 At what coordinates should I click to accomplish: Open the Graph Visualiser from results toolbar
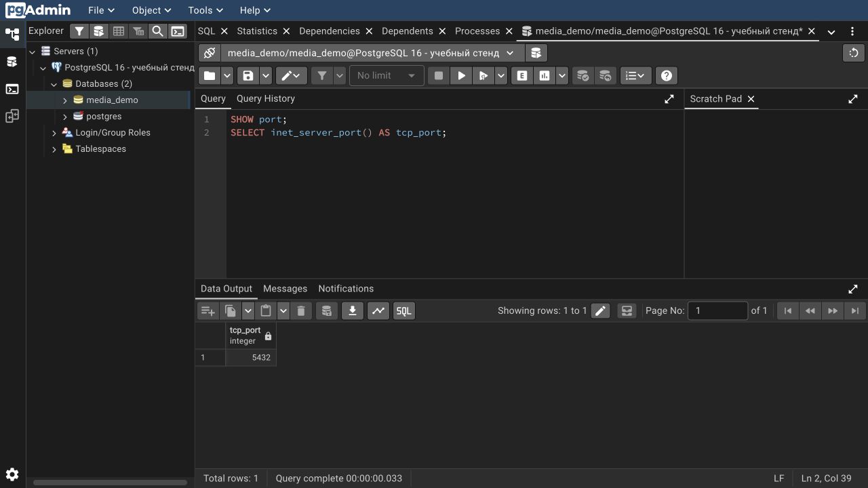[x=378, y=311]
